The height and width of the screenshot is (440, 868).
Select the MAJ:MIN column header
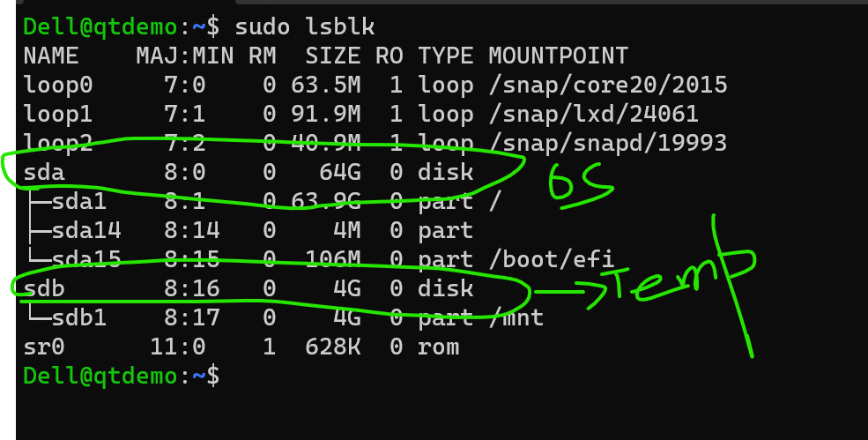point(185,56)
